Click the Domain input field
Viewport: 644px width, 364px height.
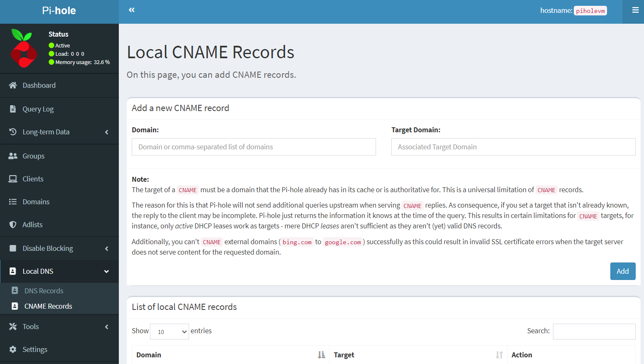point(253,147)
